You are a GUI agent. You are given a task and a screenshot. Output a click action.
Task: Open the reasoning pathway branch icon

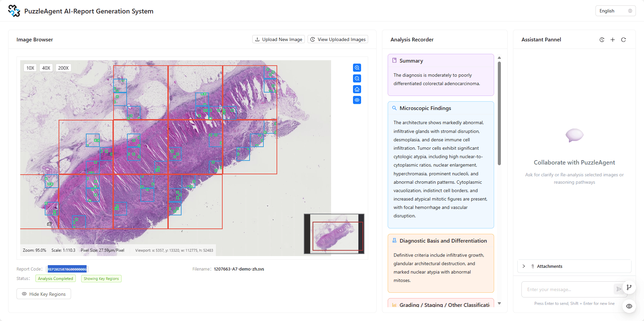point(629,287)
